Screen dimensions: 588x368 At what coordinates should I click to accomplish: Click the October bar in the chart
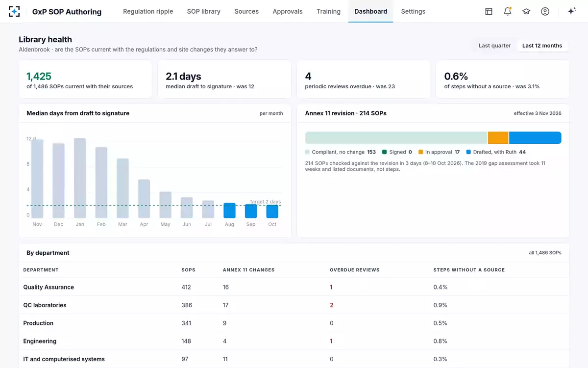(x=272, y=211)
